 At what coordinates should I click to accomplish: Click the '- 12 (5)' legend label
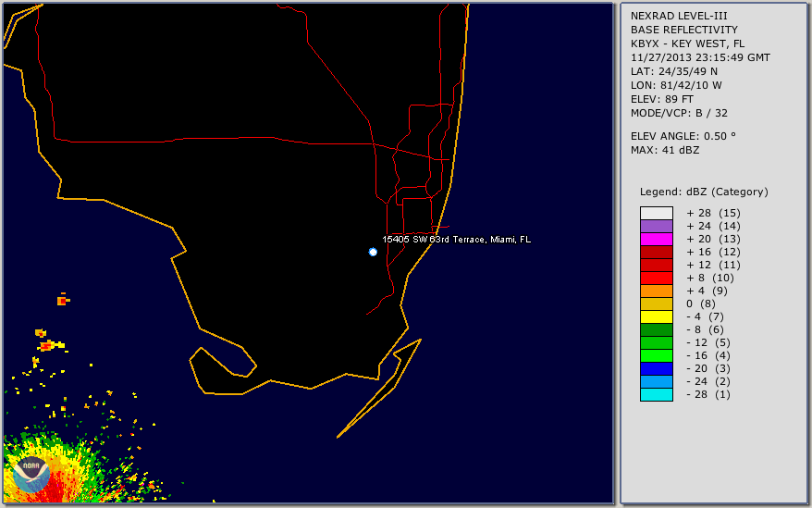click(x=708, y=342)
